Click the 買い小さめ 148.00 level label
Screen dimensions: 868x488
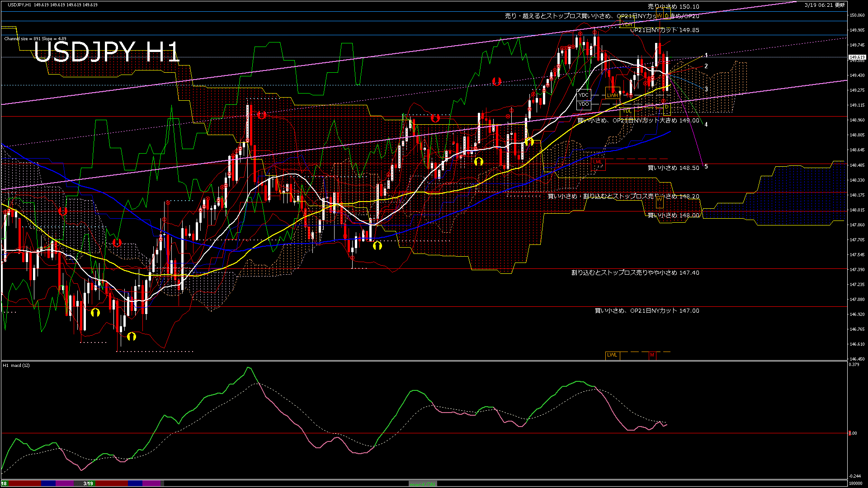[673, 215]
